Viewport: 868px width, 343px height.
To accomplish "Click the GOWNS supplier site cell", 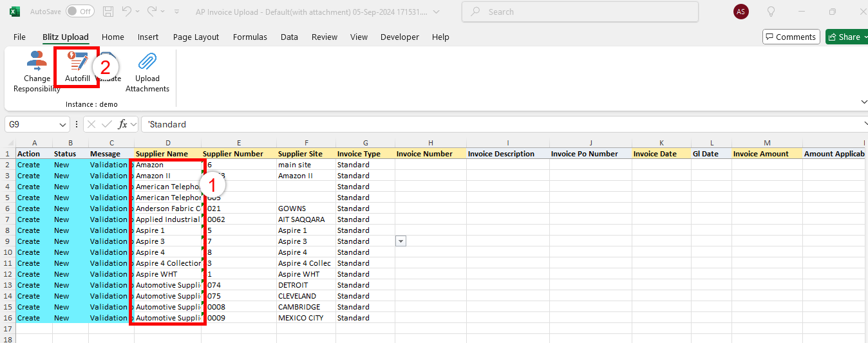I will (306, 209).
